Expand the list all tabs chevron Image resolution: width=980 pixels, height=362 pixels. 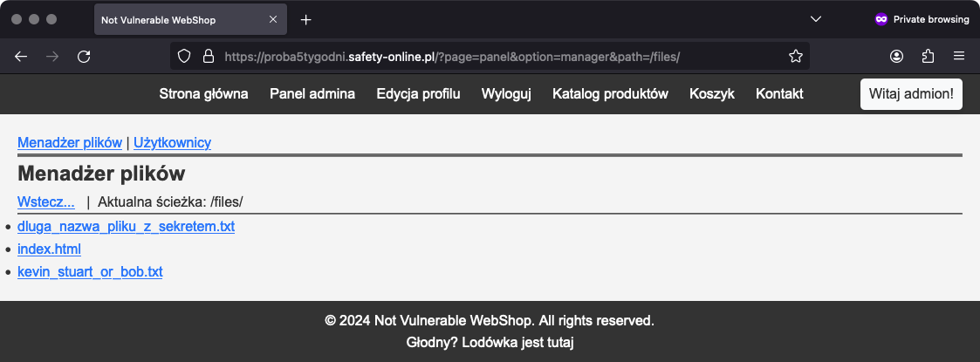tap(816, 19)
